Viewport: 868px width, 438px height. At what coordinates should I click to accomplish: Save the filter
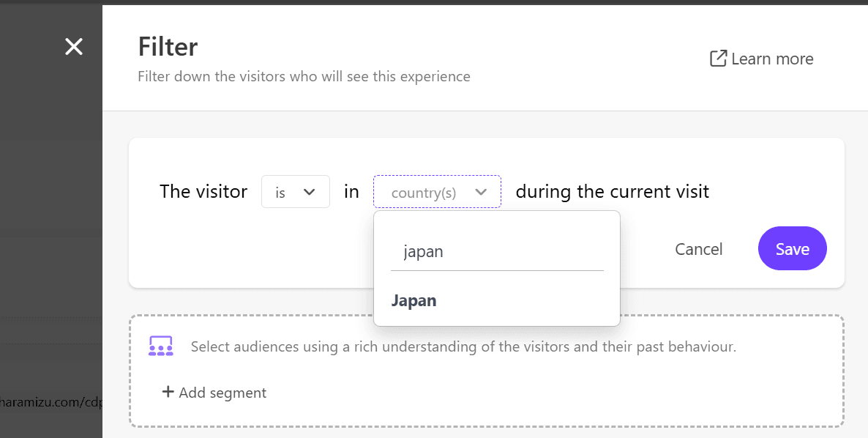[x=792, y=249]
